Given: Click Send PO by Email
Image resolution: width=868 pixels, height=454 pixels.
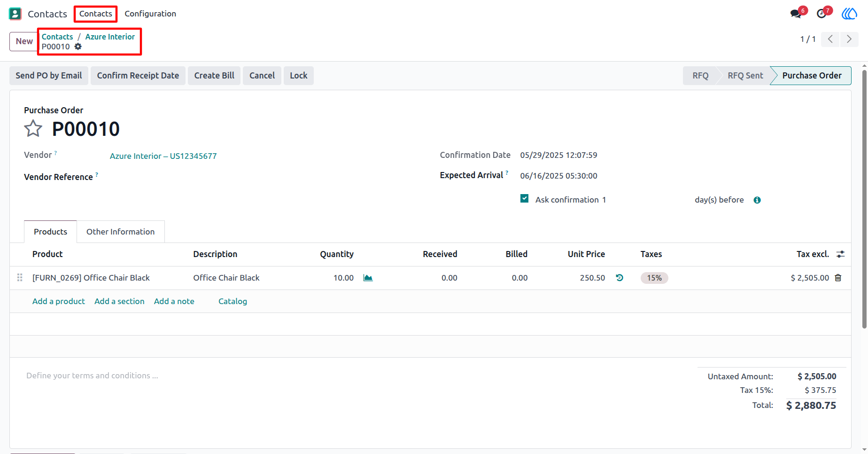Looking at the screenshot, I should pyautogui.click(x=49, y=76).
